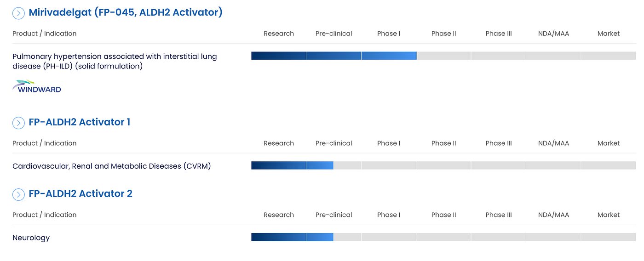Click the Market column header in first table
644x261 pixels.
[x=609, y=34]
